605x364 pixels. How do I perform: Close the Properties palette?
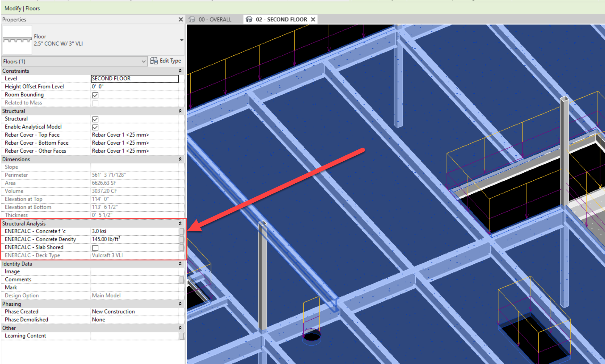(x=181, y=20)
